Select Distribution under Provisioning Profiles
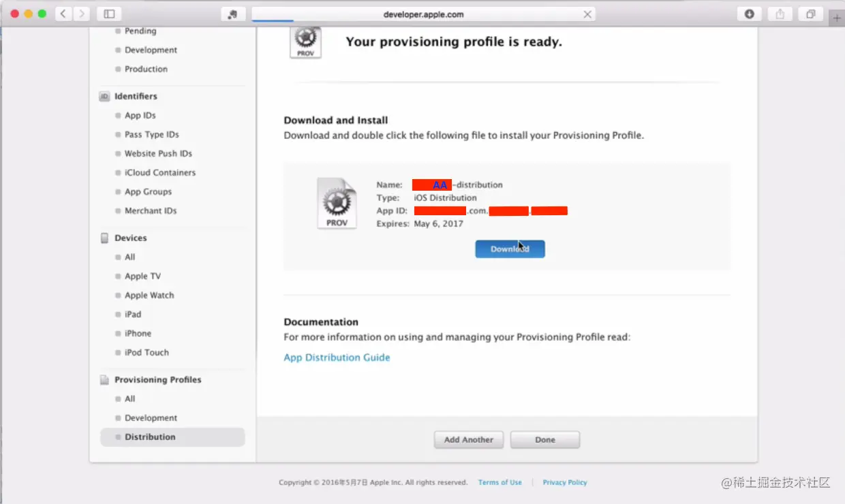 click(172, 437)
